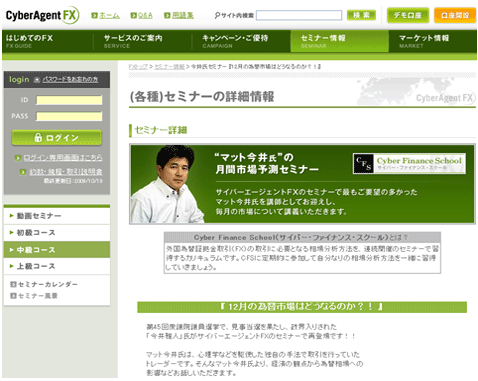Click the square icon beside セミナーカレンダー

(13, 284)
